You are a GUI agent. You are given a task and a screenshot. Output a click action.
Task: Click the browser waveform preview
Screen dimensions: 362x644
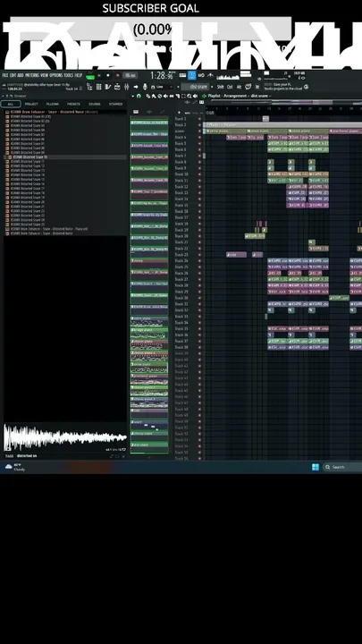(65, 437)
